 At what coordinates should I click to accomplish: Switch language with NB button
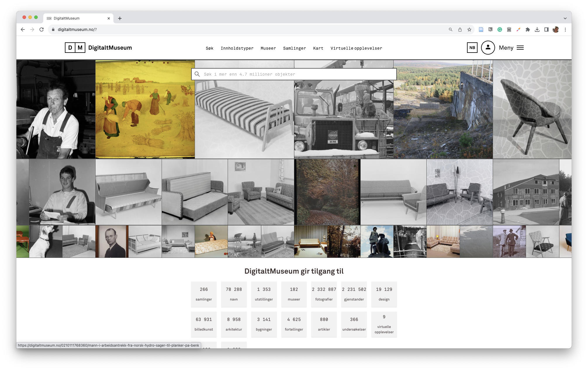(x=472, y=48)
